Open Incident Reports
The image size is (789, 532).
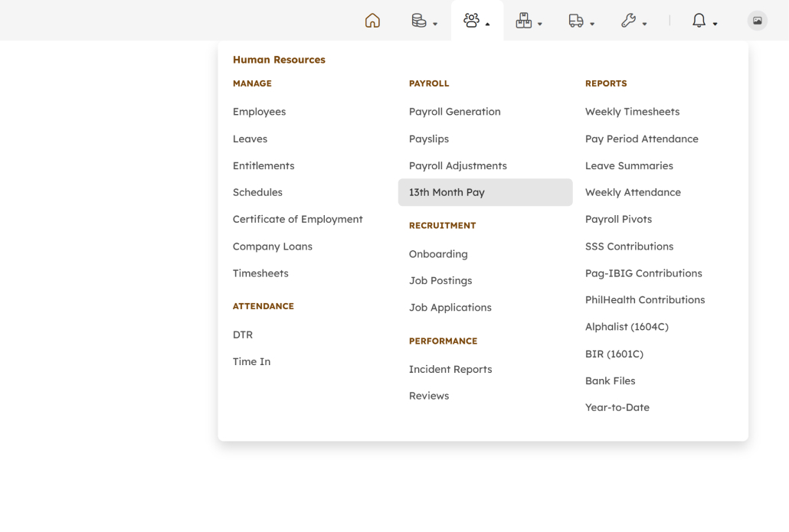coord(450,369)
